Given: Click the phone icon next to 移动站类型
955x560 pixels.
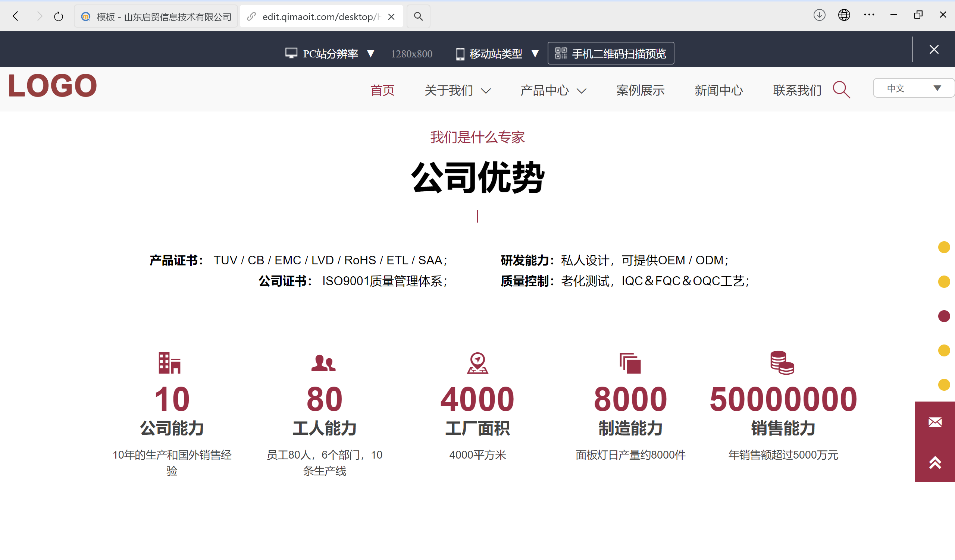Looking at the screenshot, I should click(x=460, y=53).
